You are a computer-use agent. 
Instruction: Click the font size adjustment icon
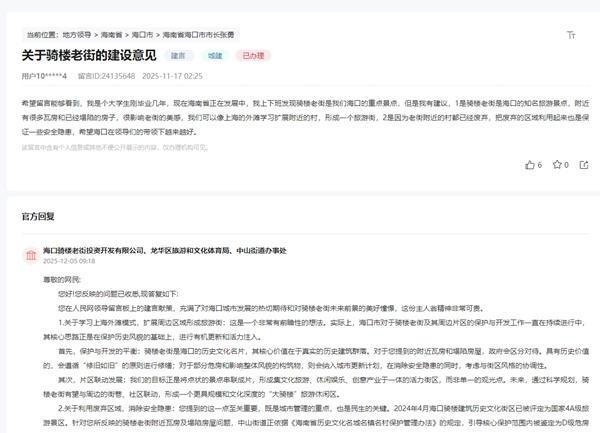(x=571, y=34)
